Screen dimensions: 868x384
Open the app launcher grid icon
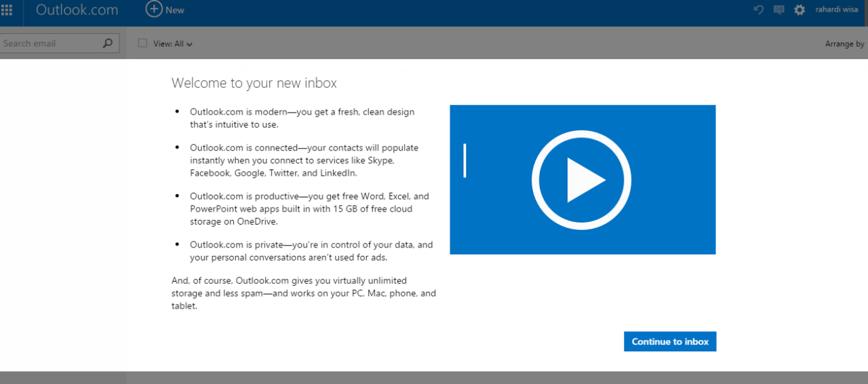pos(7,9)
